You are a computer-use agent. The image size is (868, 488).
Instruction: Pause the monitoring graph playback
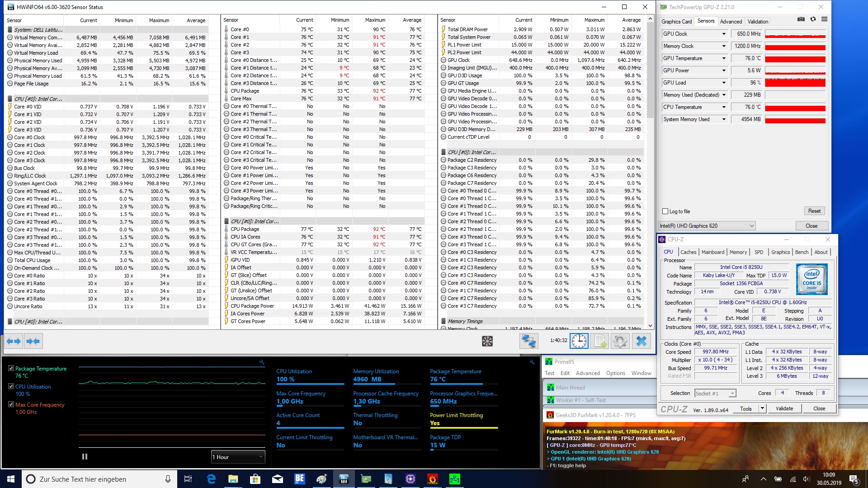pyautogui.click(x=85, y=457)
